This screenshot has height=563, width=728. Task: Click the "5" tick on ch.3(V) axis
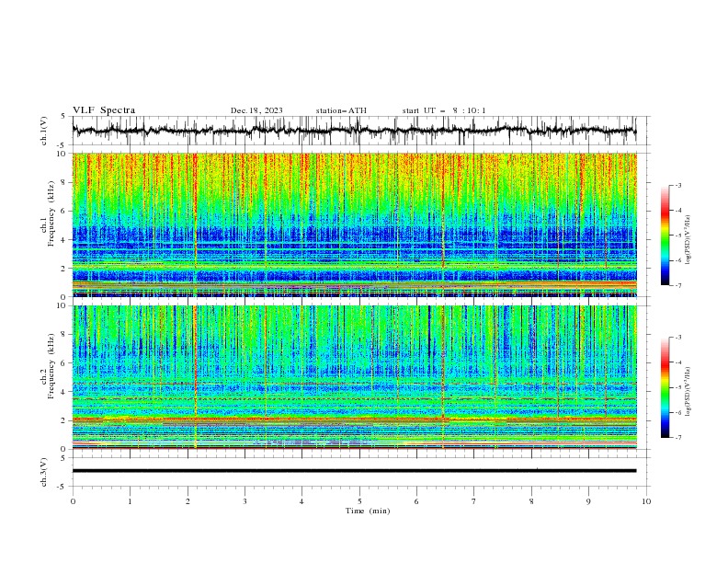pos(63,458)
